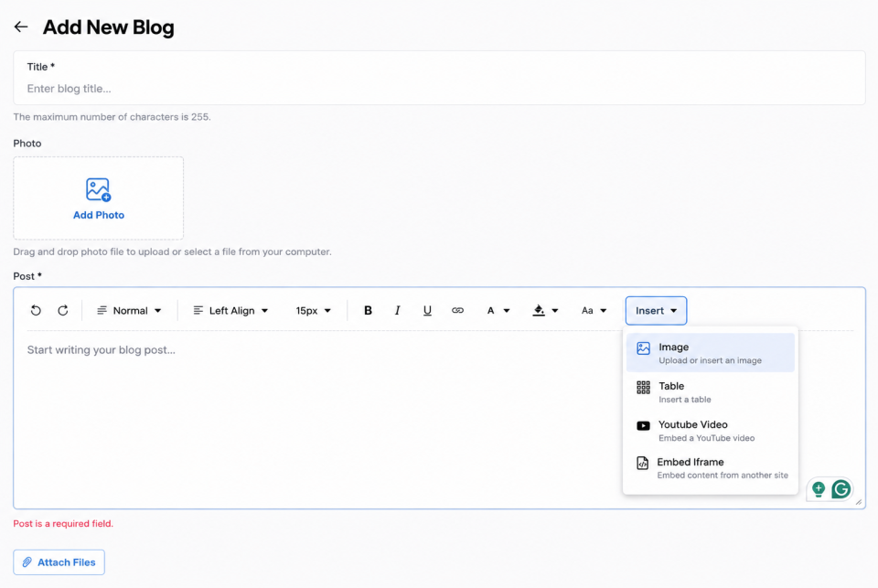878x588 pixels.
Task: Redo the last edit in the editor
Action: [63, 310]
